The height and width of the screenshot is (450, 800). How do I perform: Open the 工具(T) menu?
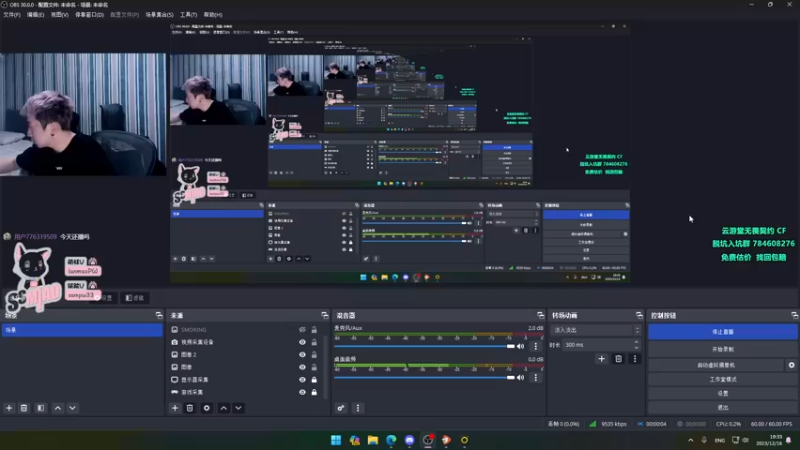188,15
